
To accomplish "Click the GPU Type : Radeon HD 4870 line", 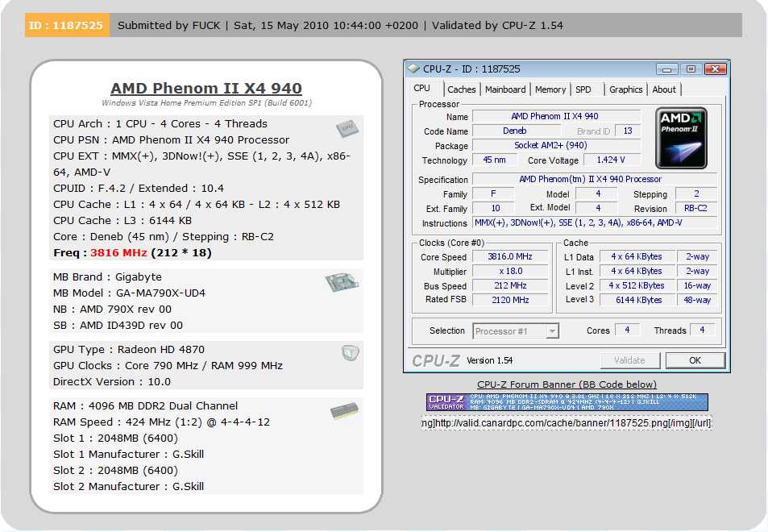I will click(x=129, y=350).
